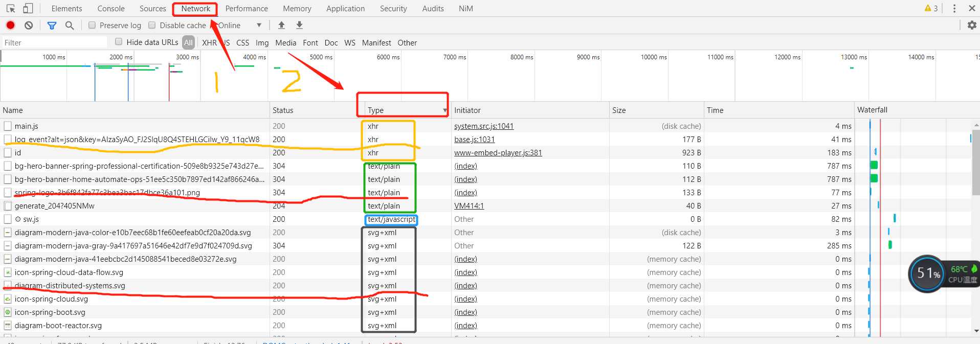
Task: Clear the network log
Action: point(29,25)
